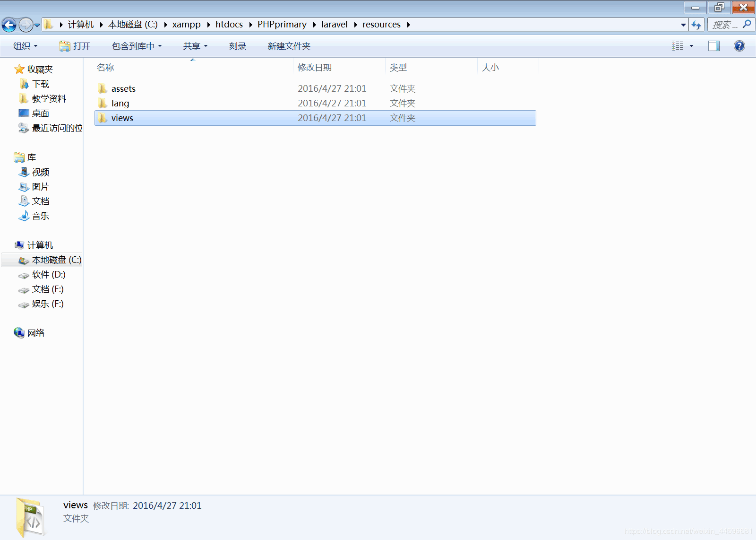Open the assets folder icon
This screenshot has width=756, height=540.
coord(103,88)
